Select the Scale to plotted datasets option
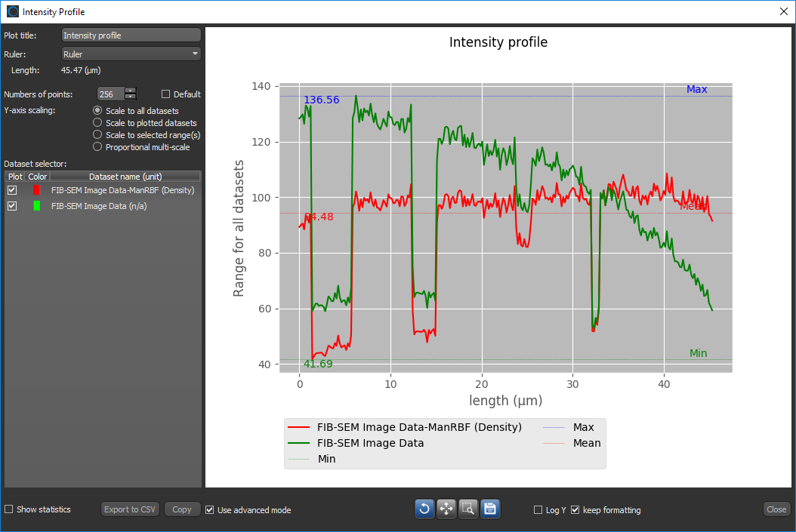Screen dimensions: 796x532 [x=98, y=123]
